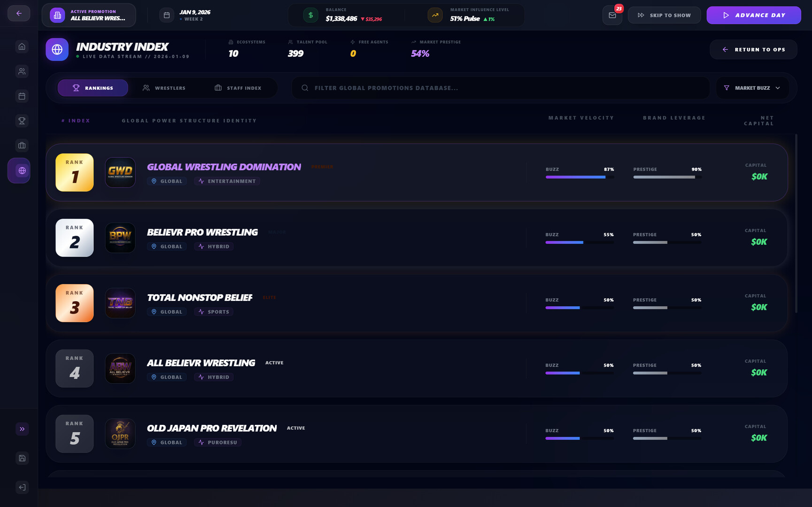
Task: Click the filter global promotions search field
Action: tap(500, 88)
